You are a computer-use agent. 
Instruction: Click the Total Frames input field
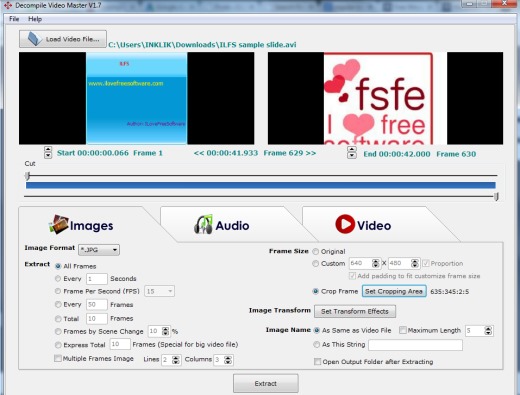[97, 319]
